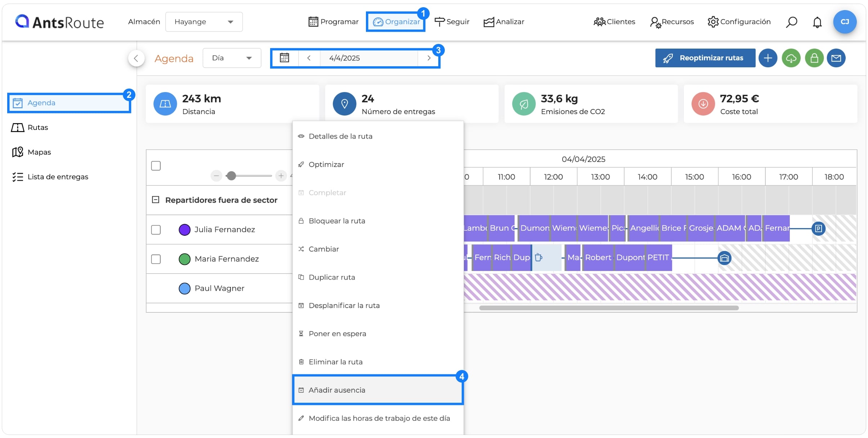The width and height of the screenshot is (868, 438).
Task: Open notifications bell icon
Action: coord(817,22)
